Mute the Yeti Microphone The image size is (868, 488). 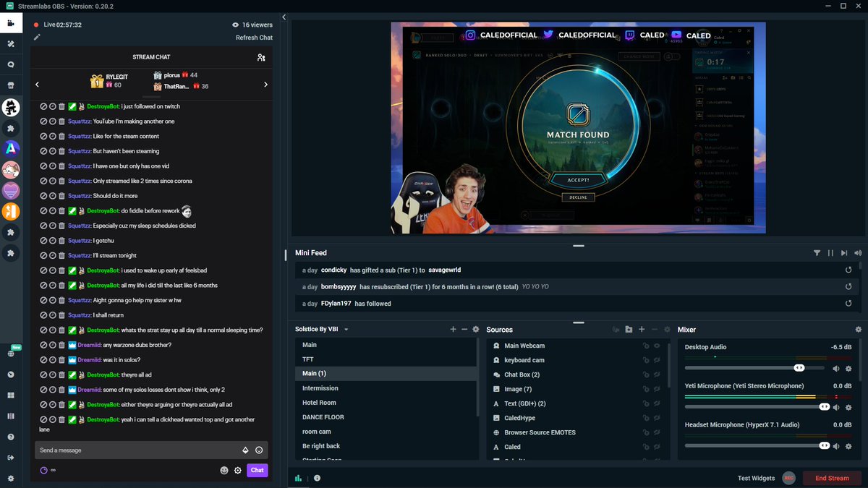[836, 407]
